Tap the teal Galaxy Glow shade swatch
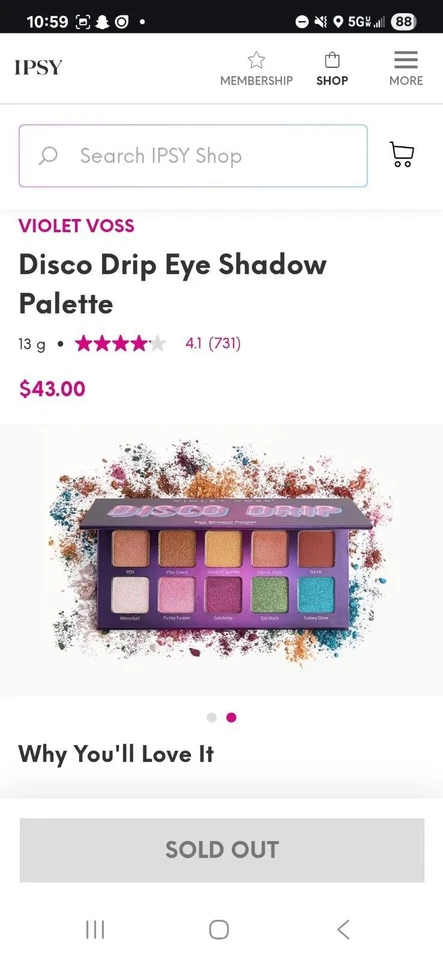Viewport: 443px width, 960px height. point(316,594)
